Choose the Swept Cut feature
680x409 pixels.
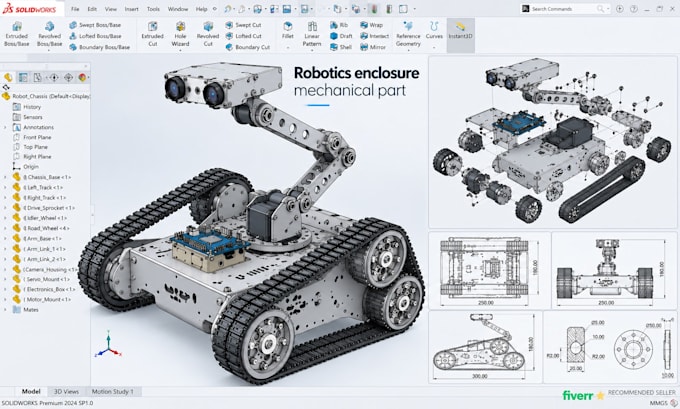pyautogui.click(x=244, y=25)
